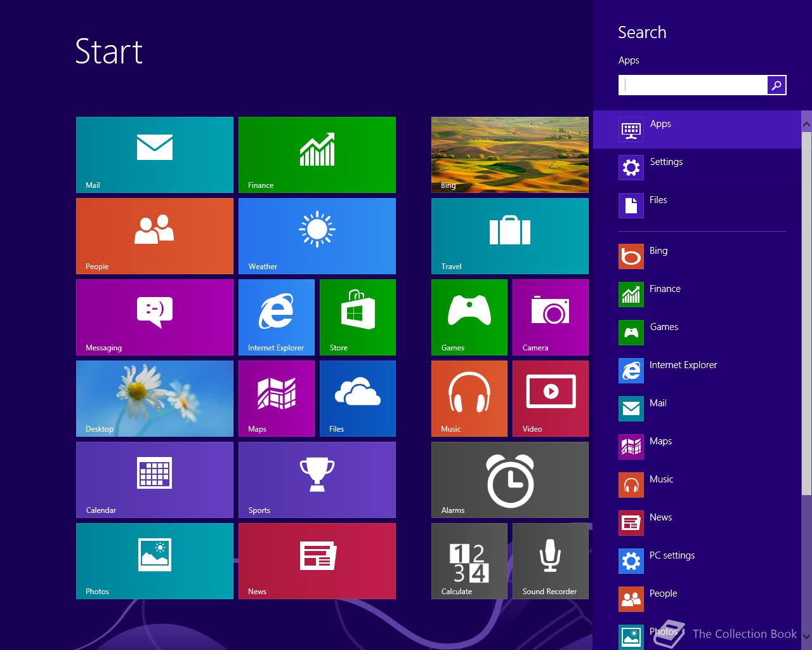Open the Camera tile
Viewport: 812px width, 650px height.
point(551,317)
